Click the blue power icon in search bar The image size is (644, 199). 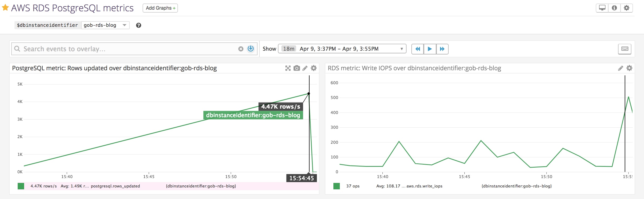coord(251,49)
